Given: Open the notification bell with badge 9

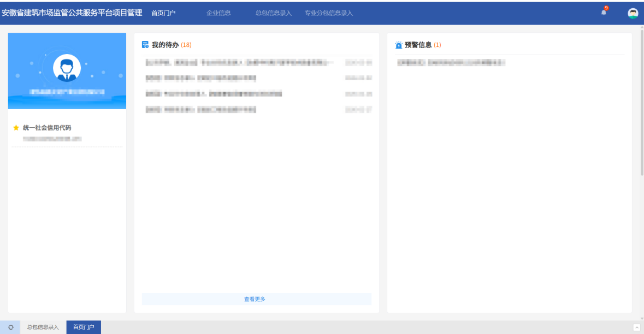Looking at the screenshot, I should (604, 13).
